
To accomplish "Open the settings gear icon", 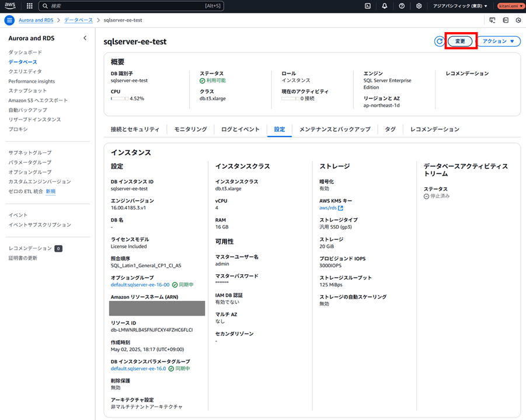I will click(x=419, y=6).
